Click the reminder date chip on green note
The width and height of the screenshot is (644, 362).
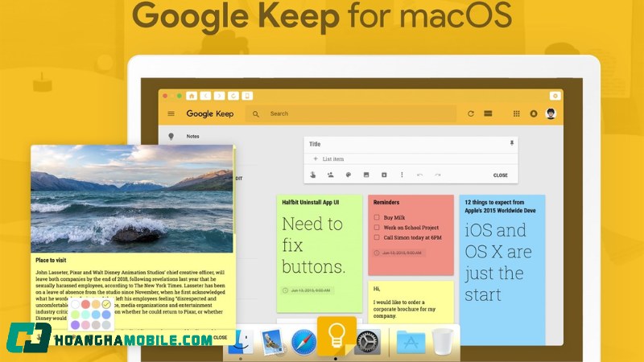(x=307, y=290)
